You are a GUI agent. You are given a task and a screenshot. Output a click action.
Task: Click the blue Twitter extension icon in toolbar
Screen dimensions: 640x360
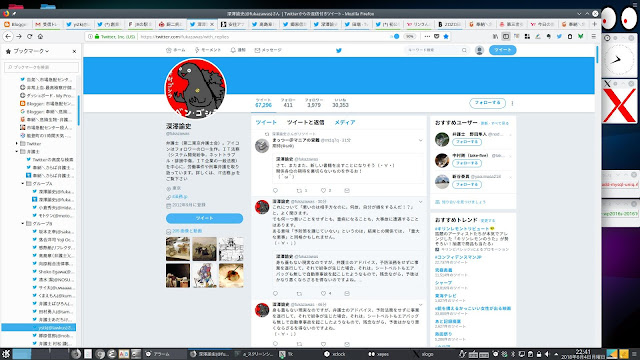[559, 36]
